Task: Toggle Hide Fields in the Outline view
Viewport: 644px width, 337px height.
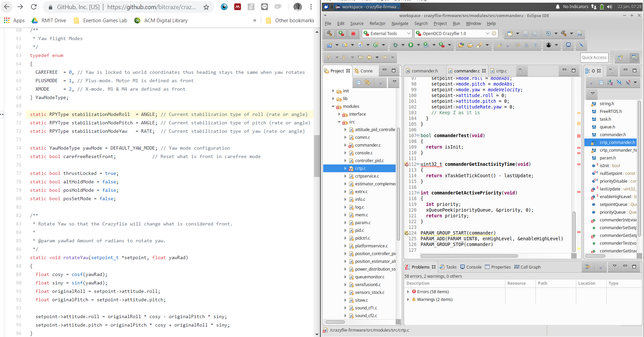Action: (x=619, y=83)
